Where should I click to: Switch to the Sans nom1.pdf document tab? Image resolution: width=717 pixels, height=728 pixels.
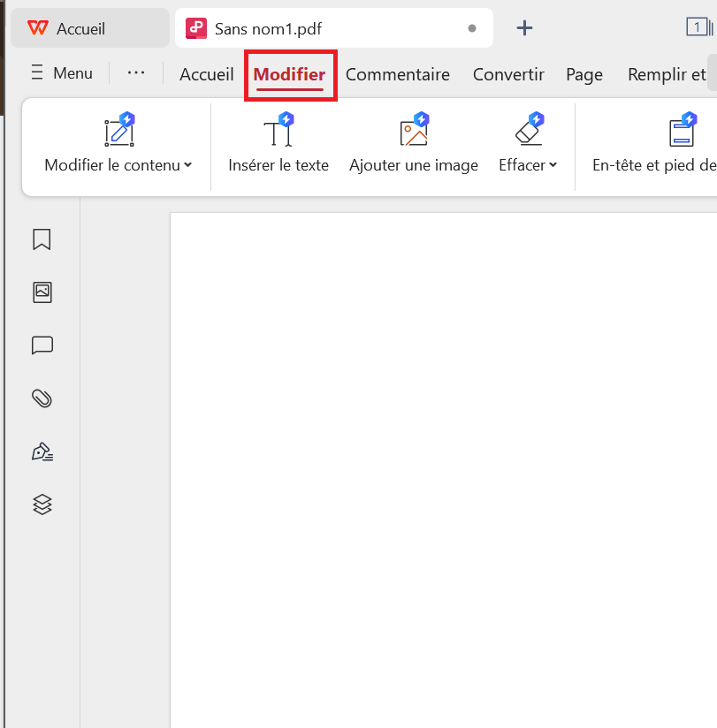(333, 28)
